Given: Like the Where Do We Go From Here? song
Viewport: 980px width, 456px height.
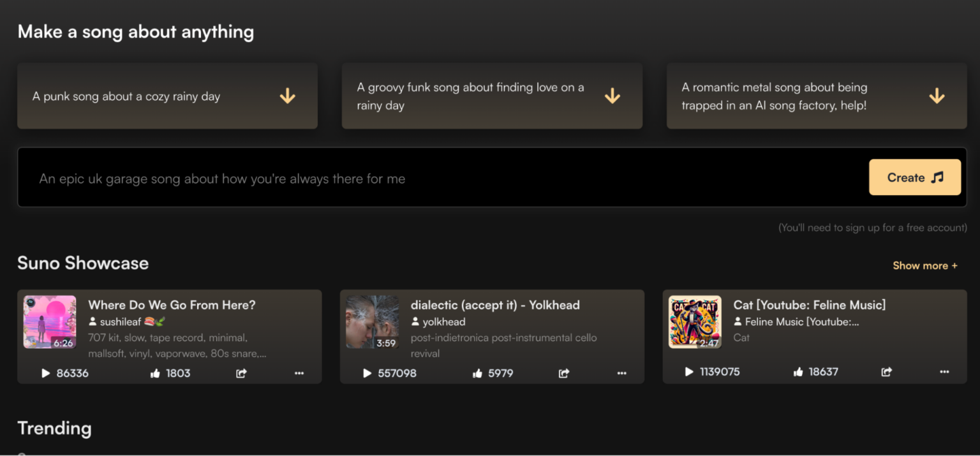Looking at the screenshot, I should pos(155,373).
